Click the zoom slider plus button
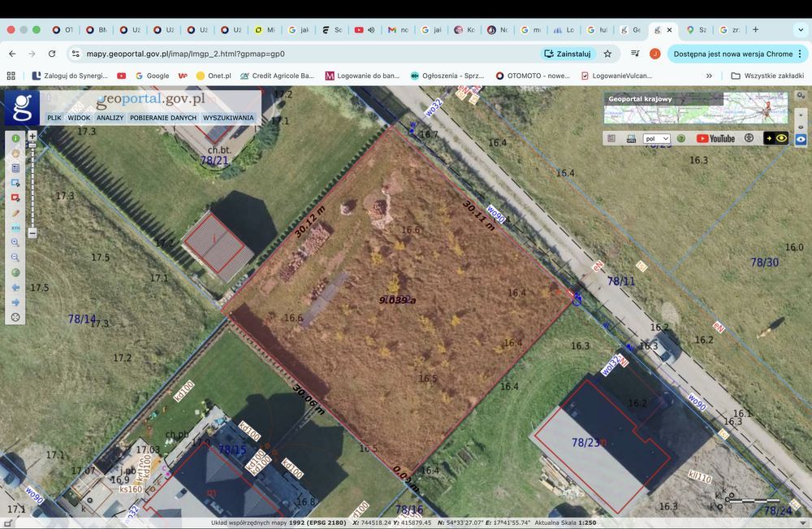Viewport: 812px width, 529px height. coord(32,136)
